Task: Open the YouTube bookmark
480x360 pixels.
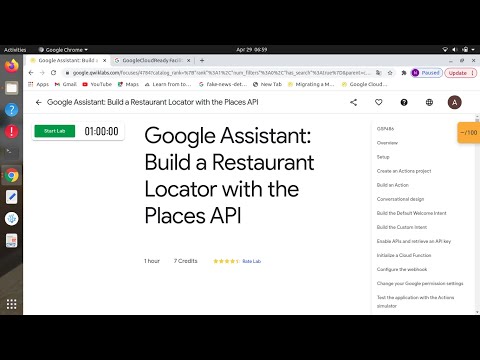Action: coord(97,84)
